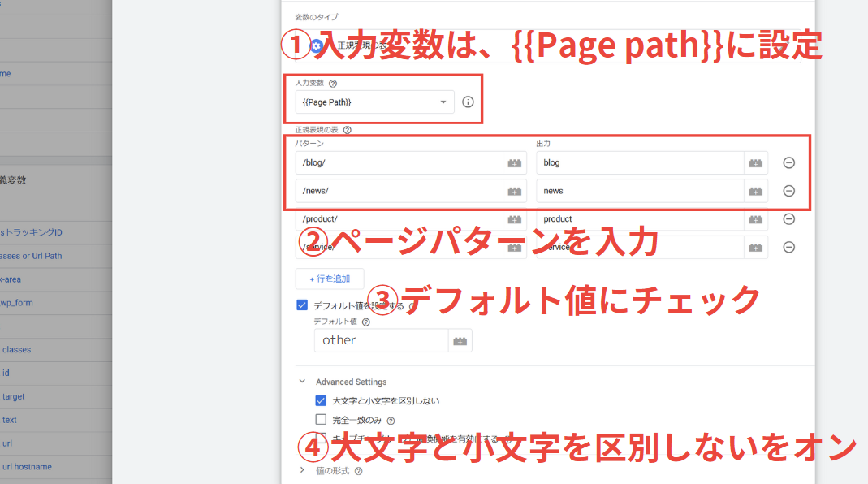Click variable picker icon beside /news/ pattern

515,191
